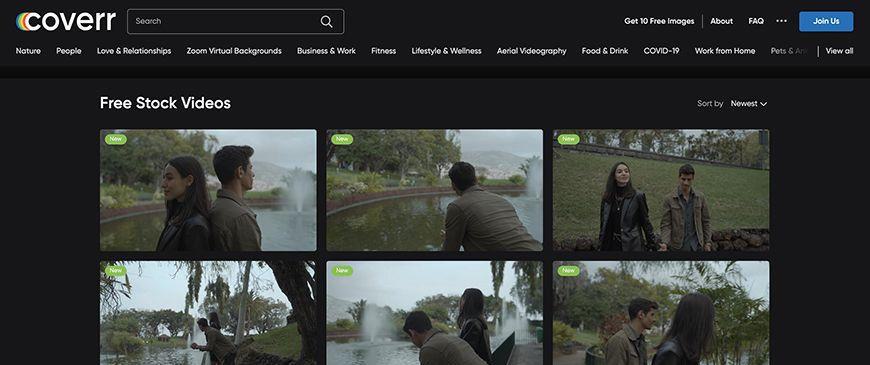
Task: Open video of couple facing each other
Action: [661, 313]
